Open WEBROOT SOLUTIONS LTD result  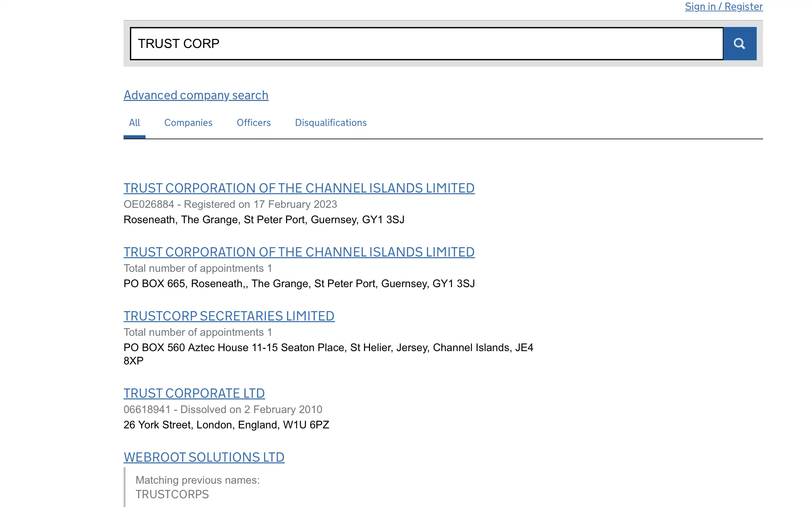point(204,457)
